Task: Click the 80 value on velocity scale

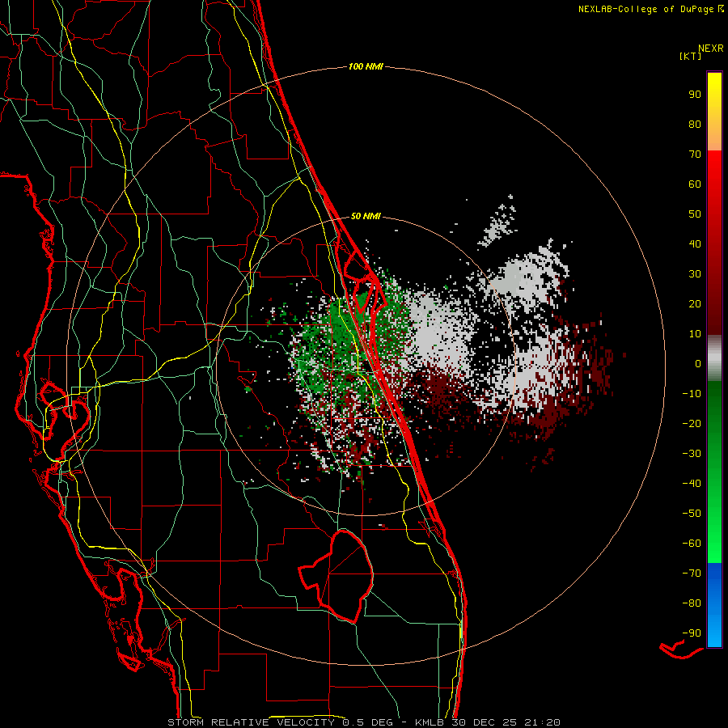Action: point(695,125)
